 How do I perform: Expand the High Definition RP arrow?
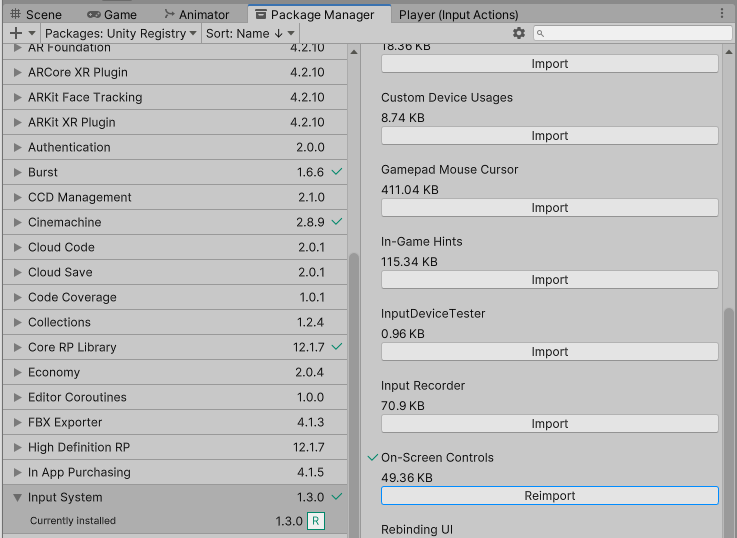(17, 447)
